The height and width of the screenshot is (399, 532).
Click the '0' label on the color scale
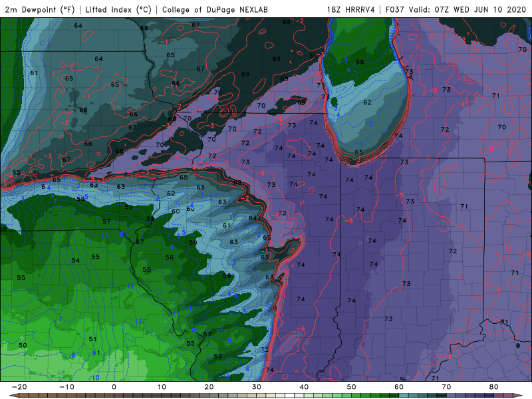[x=114, y=387]
